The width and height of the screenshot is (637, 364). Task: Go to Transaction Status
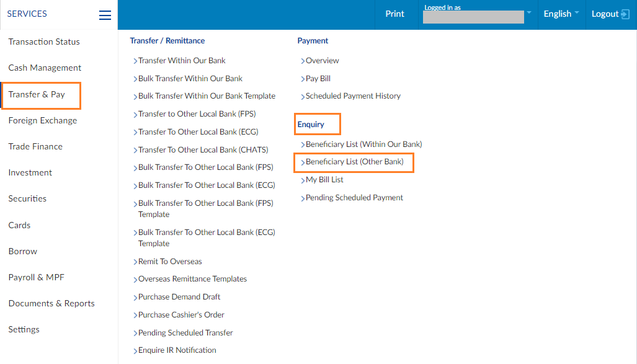(x=44, y=42)
